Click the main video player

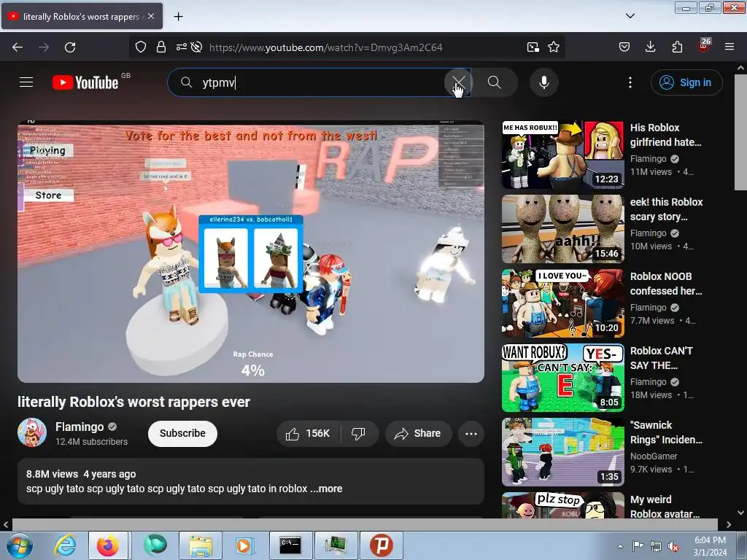click(x=251, y=252)
